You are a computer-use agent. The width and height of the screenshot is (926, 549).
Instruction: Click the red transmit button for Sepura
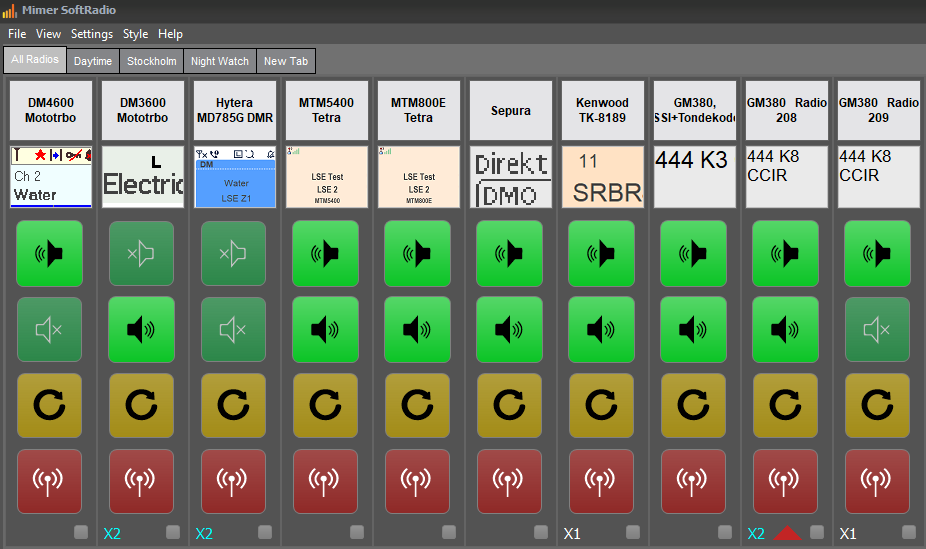(510, 482)
